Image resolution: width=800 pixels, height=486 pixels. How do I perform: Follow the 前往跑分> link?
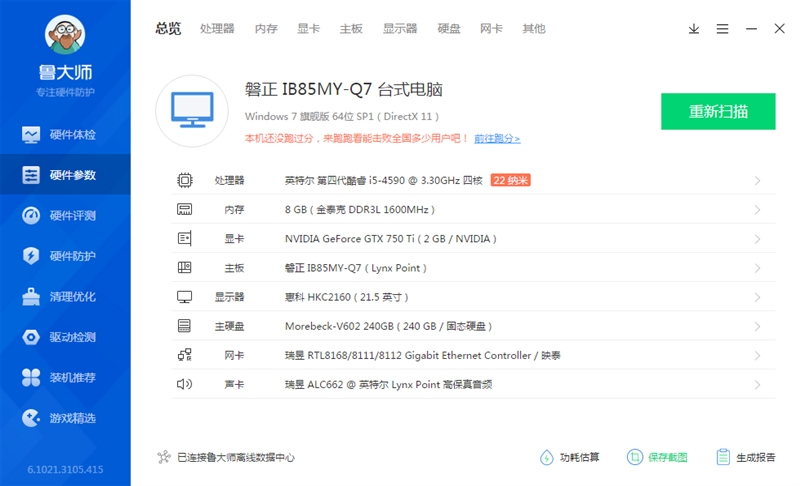coord(497,139)
